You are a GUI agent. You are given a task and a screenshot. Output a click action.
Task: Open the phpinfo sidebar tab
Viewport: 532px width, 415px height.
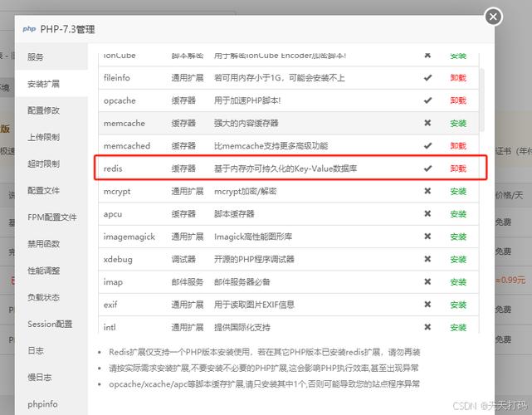(x=51, y=404)
